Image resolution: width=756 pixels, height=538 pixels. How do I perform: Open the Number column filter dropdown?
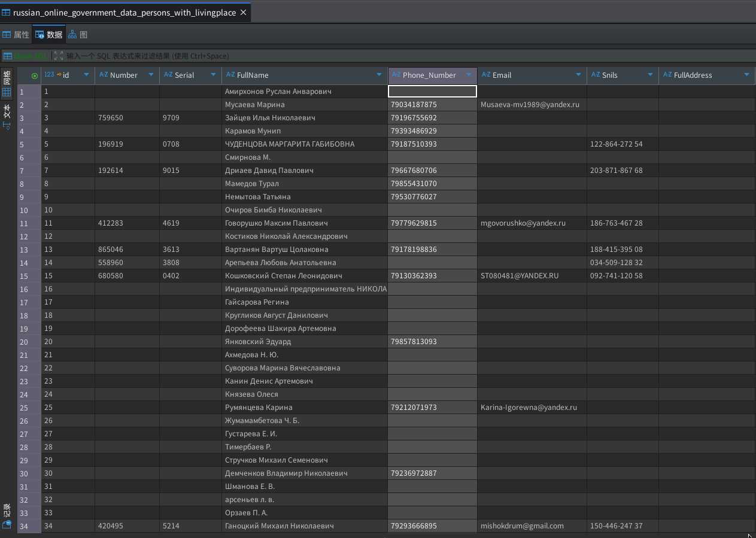[150, 75]
